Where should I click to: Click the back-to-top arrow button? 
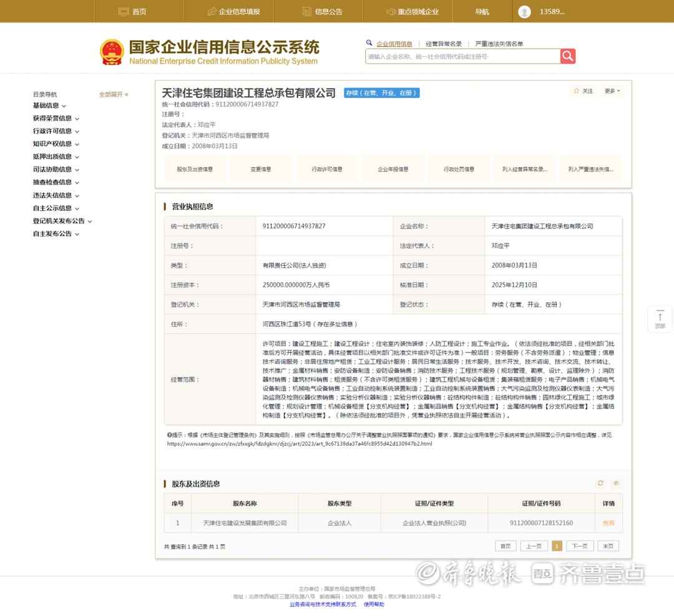point(660,319)
